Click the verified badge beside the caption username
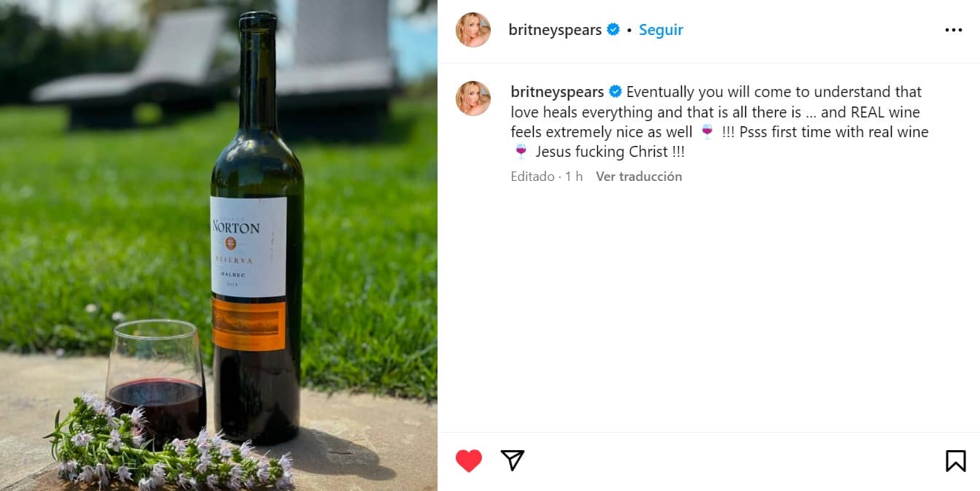This screenshot has height=491, width=980. pyautogui.click(x=615, y=92)
